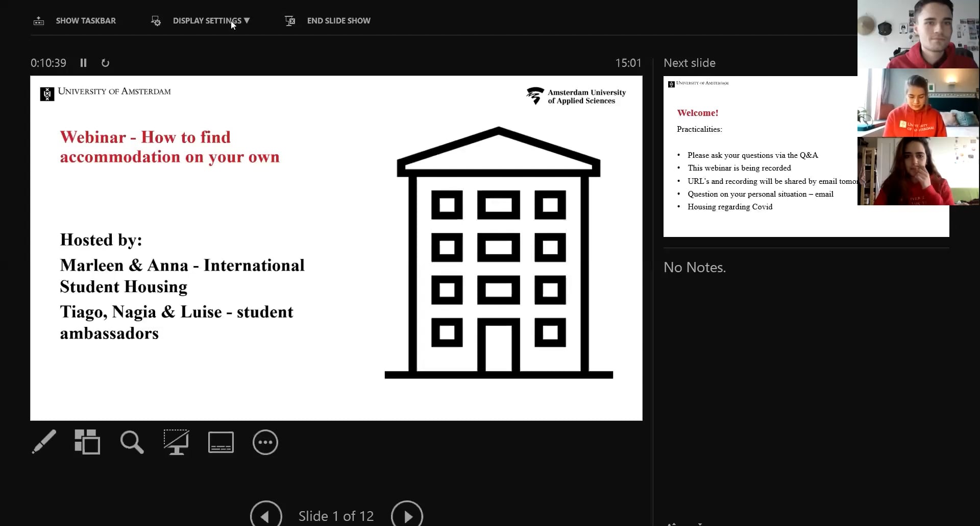The image size is (980, 526).
Task: Advance to the next slide
Action: click(x=406, y=515)
